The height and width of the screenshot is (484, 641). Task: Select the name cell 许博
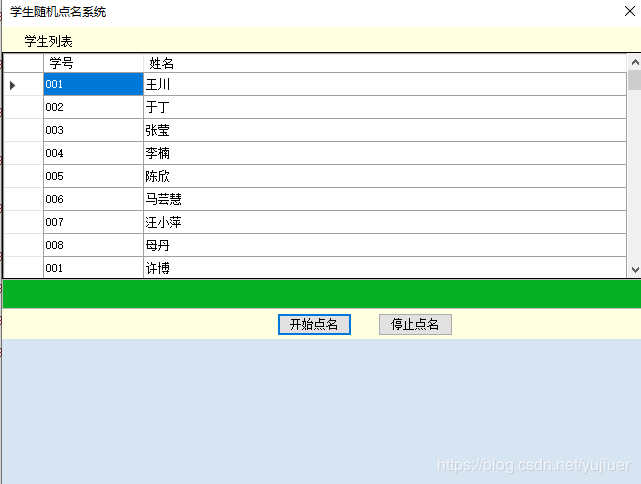(385, 268)
